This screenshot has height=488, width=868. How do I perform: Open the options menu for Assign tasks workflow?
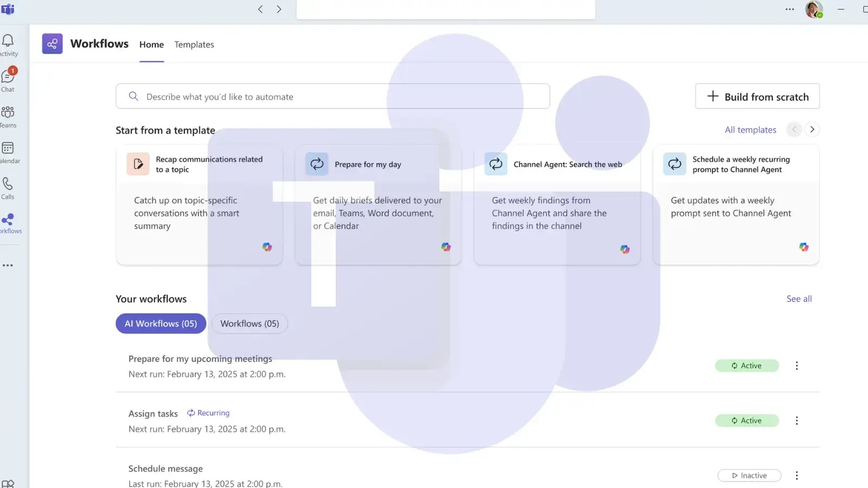[796, 420]
